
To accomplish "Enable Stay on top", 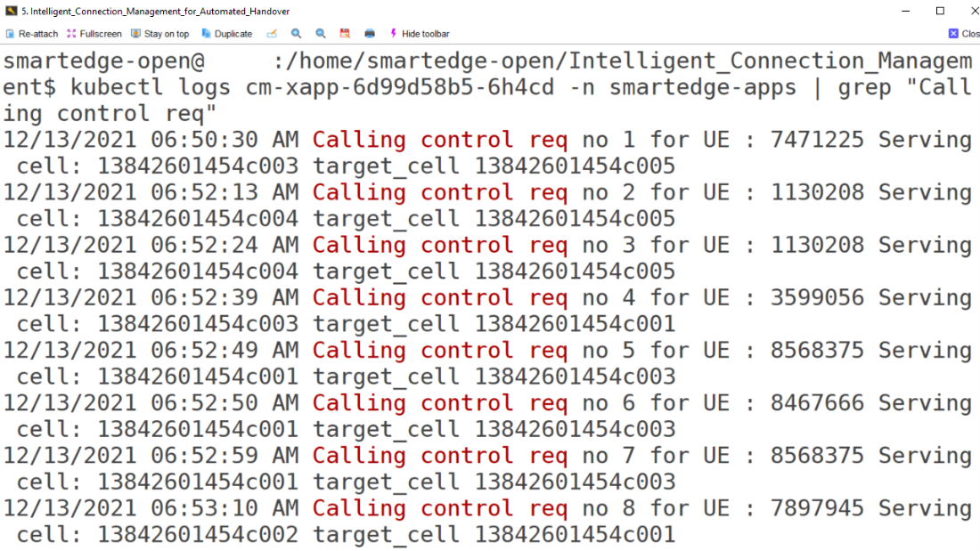I will click(159, 34).
